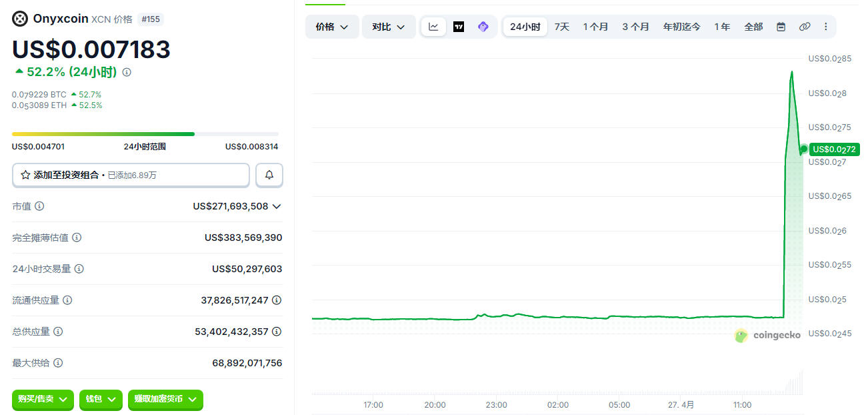
Task: Click the US$0.0₂72 current price label on chart
Action: (834, 149)
